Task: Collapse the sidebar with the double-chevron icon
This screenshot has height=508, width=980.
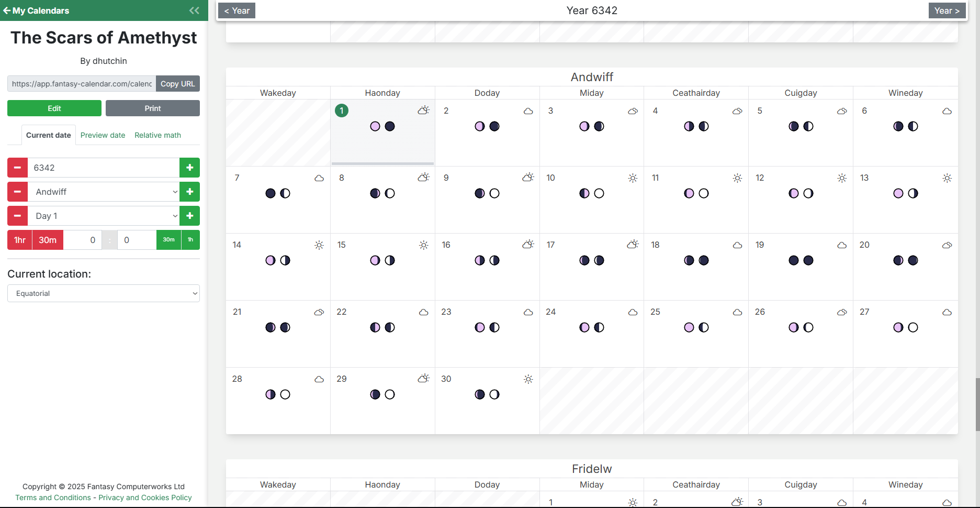Action: [x=194, y=10]
